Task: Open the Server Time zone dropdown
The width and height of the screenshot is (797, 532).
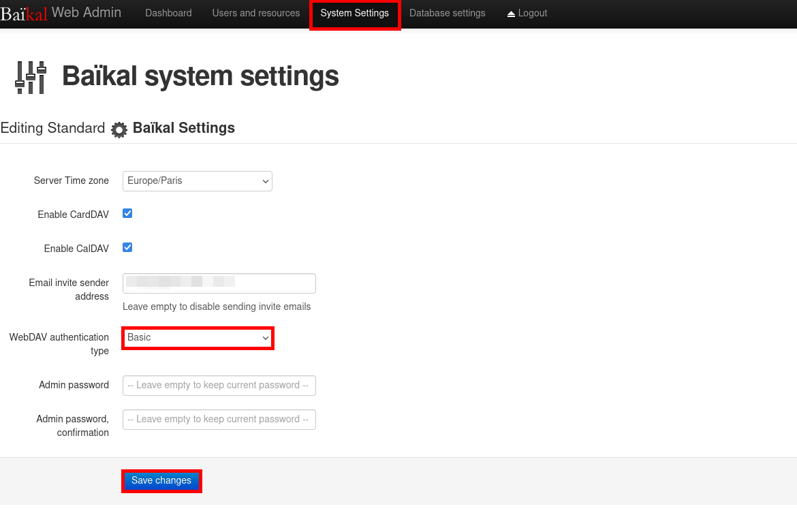Action: click(197, 181)
